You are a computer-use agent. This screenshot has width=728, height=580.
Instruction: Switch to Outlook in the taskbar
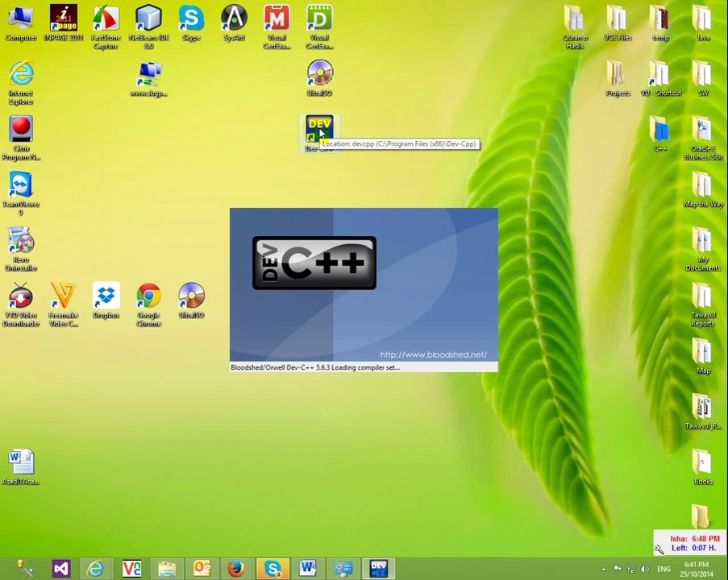coord(202,569)
